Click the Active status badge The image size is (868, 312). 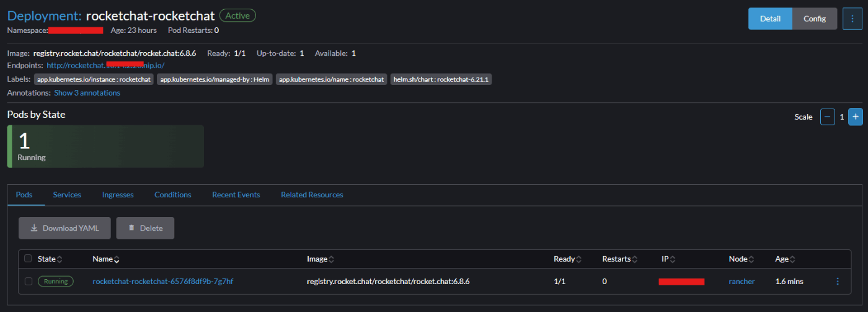[237, 16]
